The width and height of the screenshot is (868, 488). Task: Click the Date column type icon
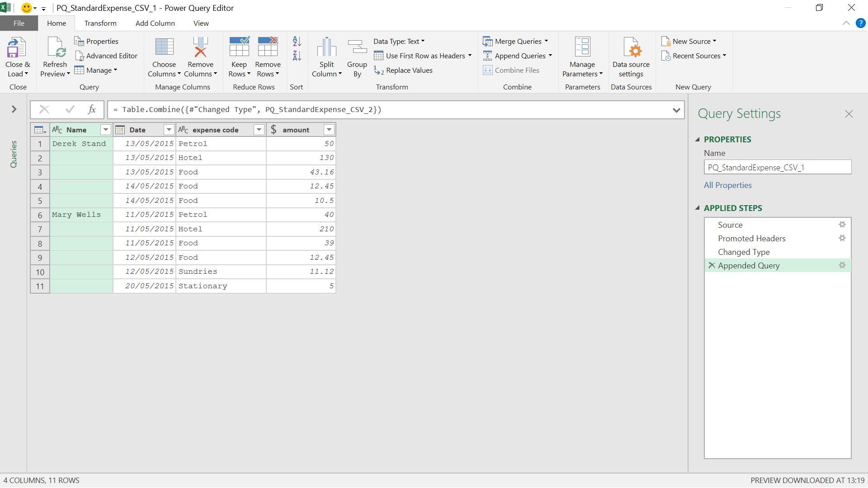coord(120,130)
